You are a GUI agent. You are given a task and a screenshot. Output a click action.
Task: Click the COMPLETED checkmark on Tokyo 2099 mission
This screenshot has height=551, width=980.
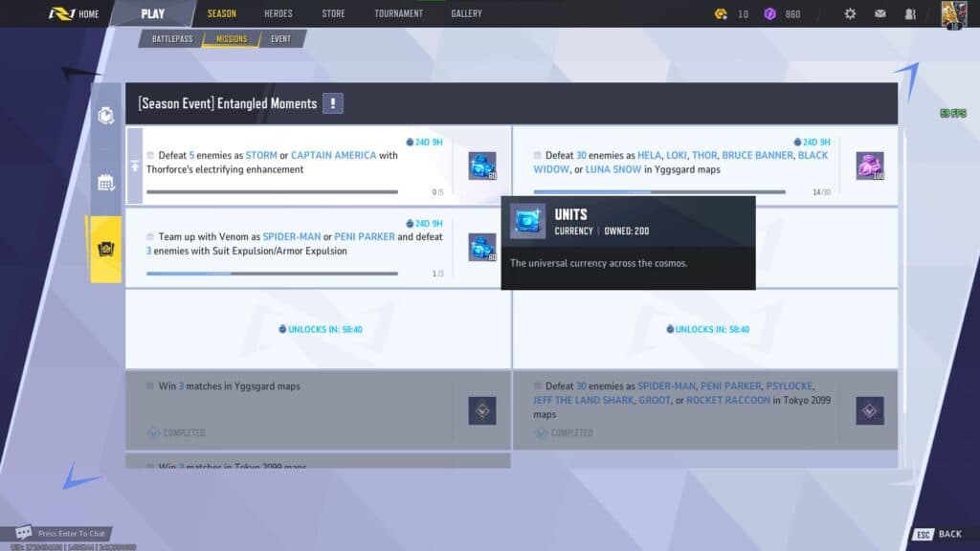pyautogui.click(x=542, y=432)
